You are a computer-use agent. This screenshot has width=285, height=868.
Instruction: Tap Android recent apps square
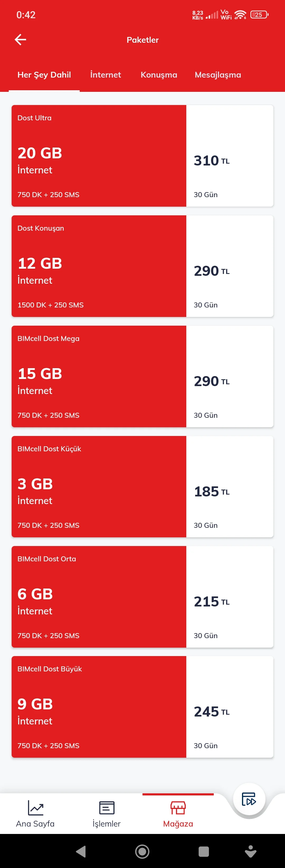pos(203,851)
